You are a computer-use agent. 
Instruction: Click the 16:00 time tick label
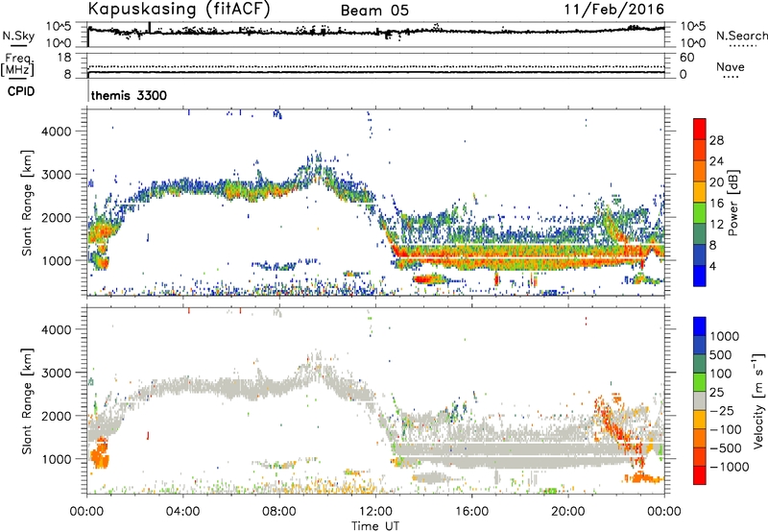(471, 512)
